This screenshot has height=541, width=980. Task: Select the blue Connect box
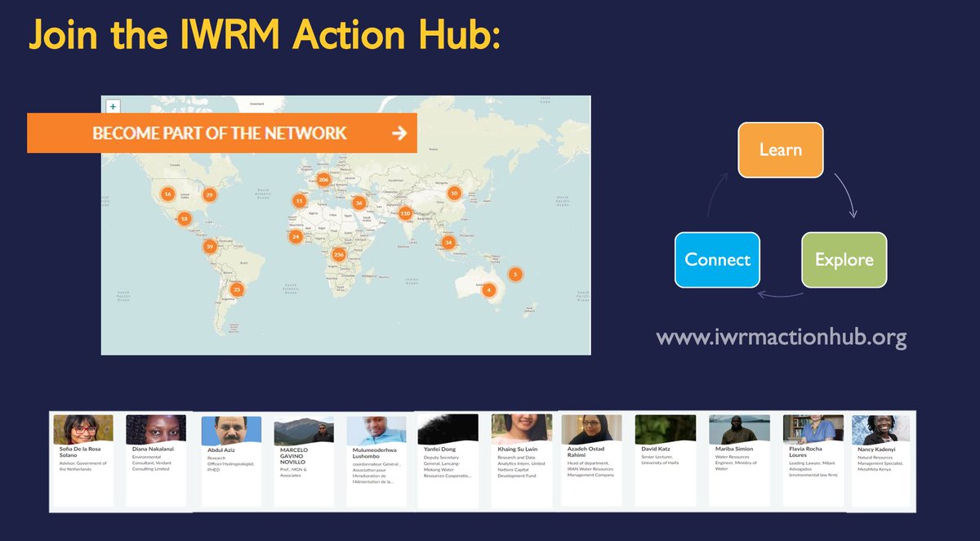pyautogui.click(x=717, y=260)
